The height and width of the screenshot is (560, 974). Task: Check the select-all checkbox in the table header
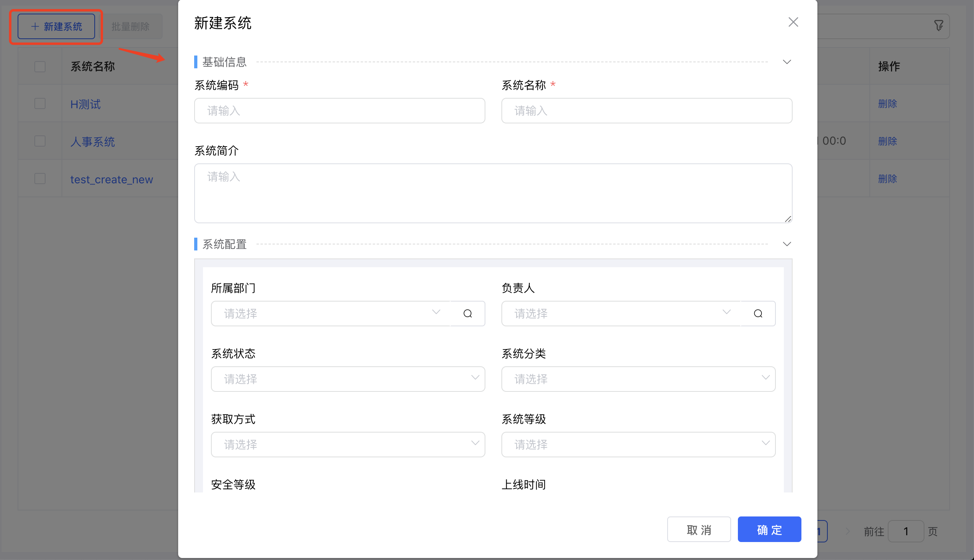(40, 67)
